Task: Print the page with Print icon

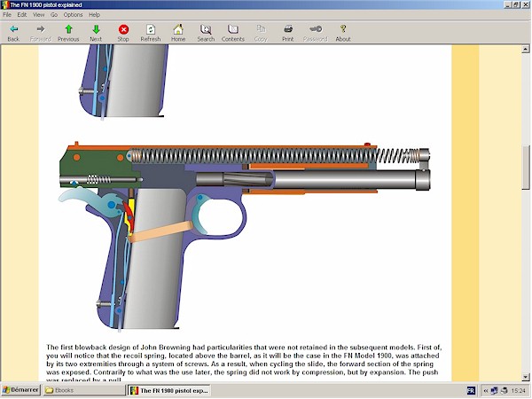Action: [x=288, y=29]
